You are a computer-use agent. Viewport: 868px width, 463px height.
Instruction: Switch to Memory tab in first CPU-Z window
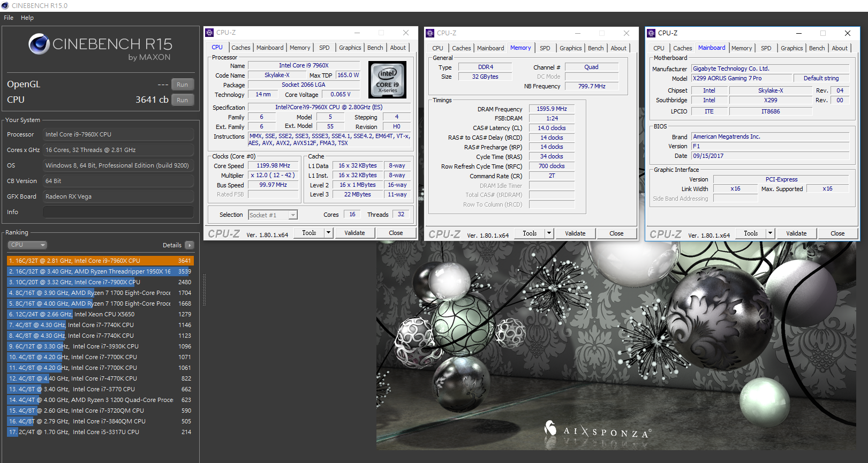point(300,48)
